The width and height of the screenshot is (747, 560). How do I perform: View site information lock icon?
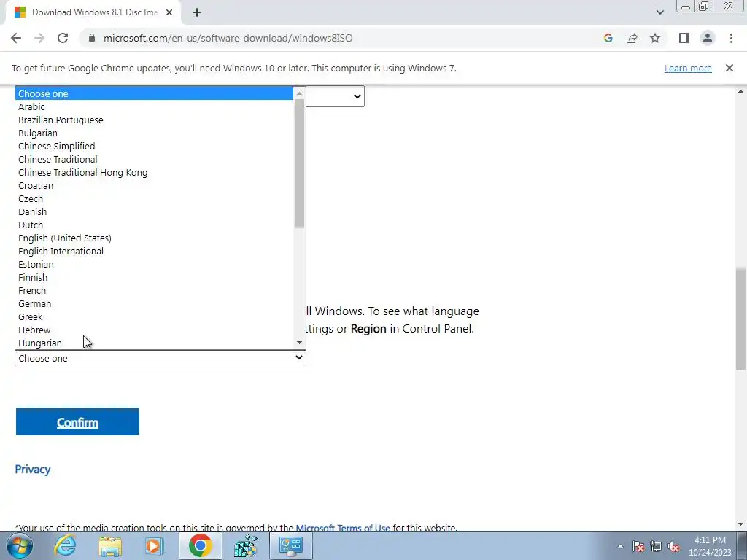92,38
